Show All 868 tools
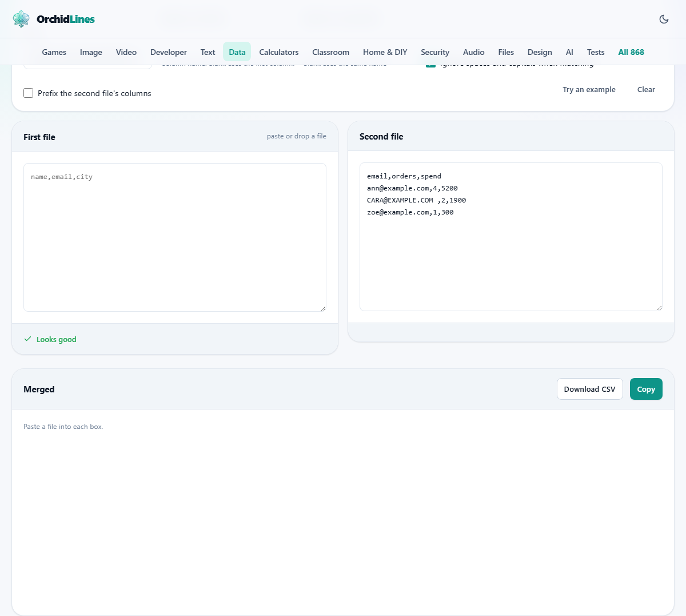Viewport: 686px width, 616px height. pyautogui.click(x=631, y=52)
